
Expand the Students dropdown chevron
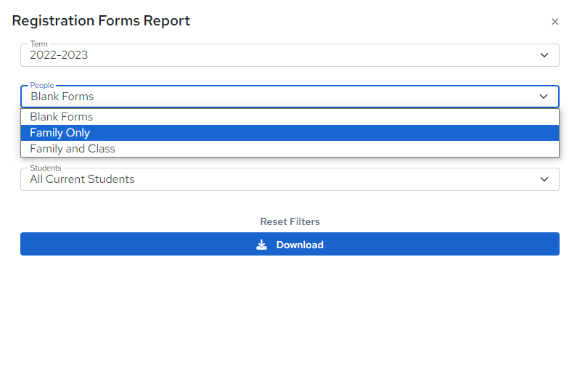544,179
